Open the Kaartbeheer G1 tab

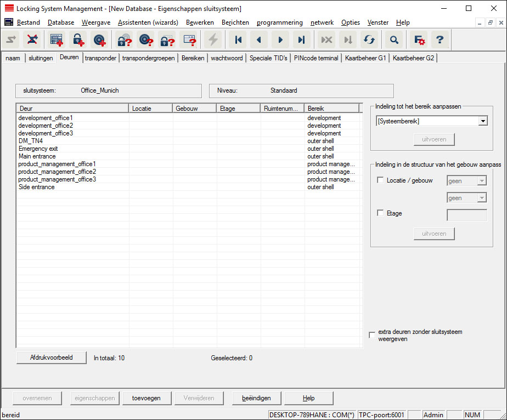[x=365, y=58]
